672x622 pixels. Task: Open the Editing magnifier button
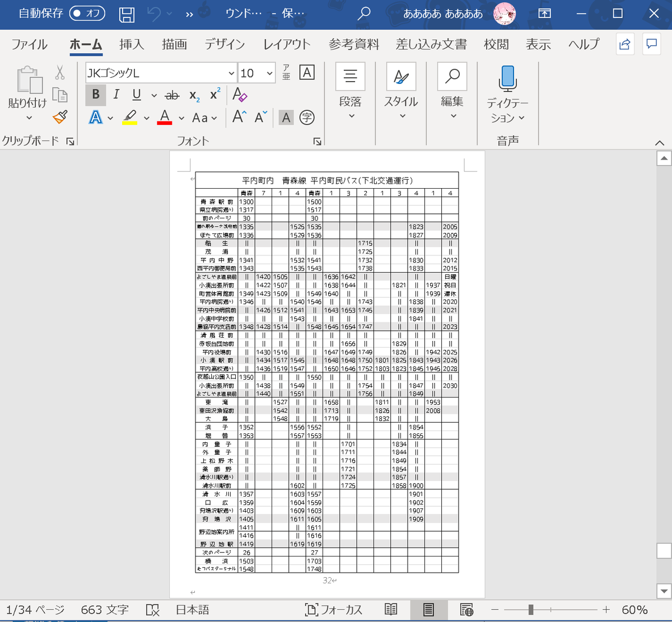coord(452,76)
